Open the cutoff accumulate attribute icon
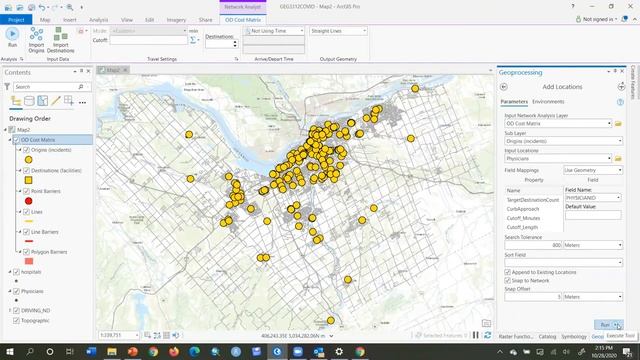640x360 pixels. pyautogui.click(x=194, y=40)
